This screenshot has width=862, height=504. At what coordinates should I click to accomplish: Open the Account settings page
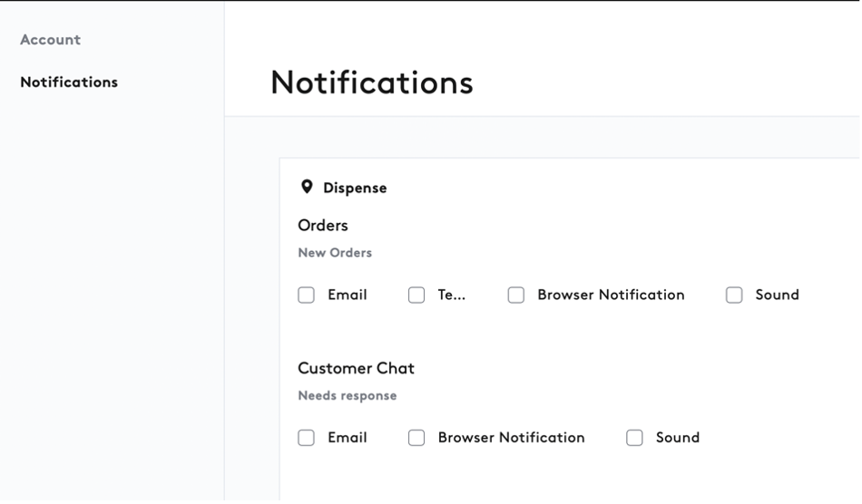click(x=51, y=40)
